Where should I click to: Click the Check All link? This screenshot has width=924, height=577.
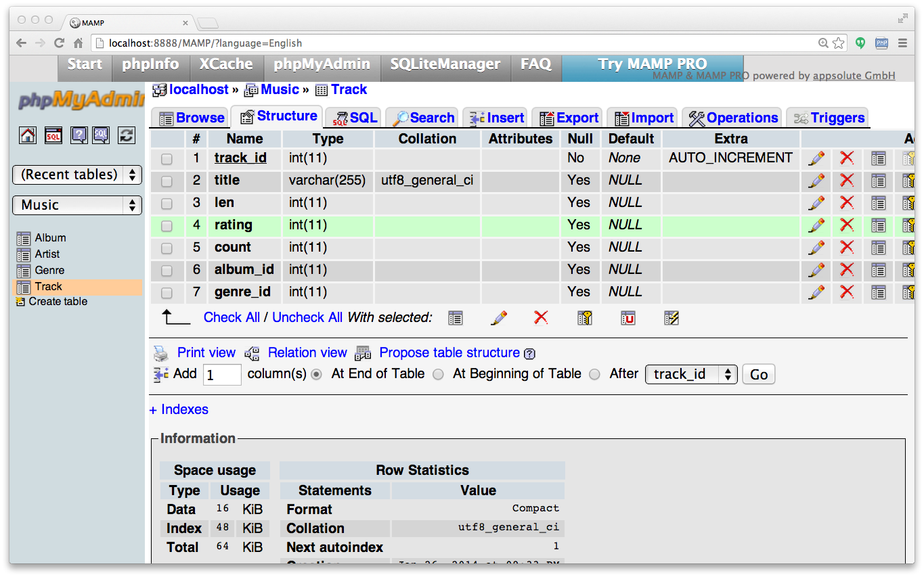[232, 317]
